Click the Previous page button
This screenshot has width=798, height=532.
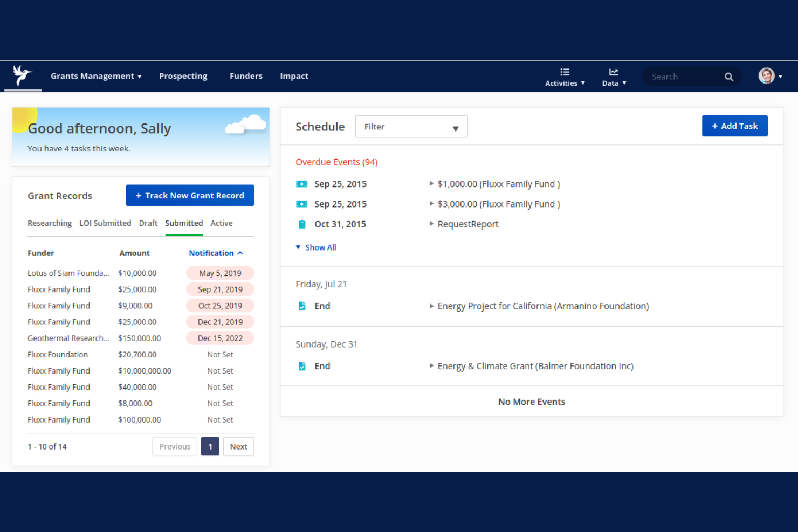click(175, 446)
